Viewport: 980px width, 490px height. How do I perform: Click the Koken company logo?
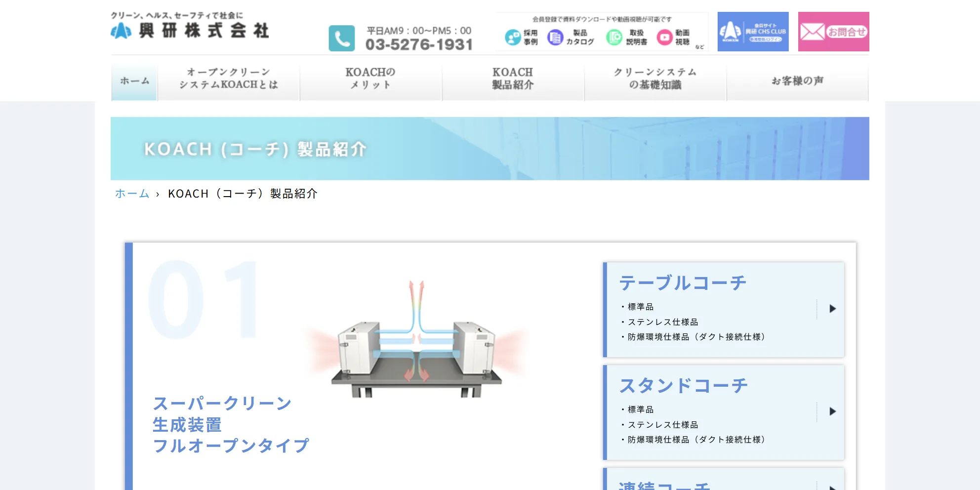click(x=190, y=26)
